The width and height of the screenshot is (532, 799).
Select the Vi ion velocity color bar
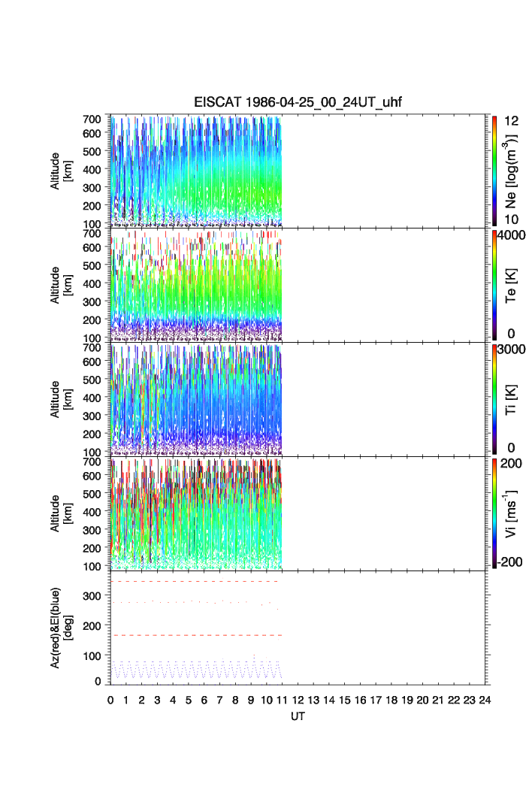tap(494, 513)
